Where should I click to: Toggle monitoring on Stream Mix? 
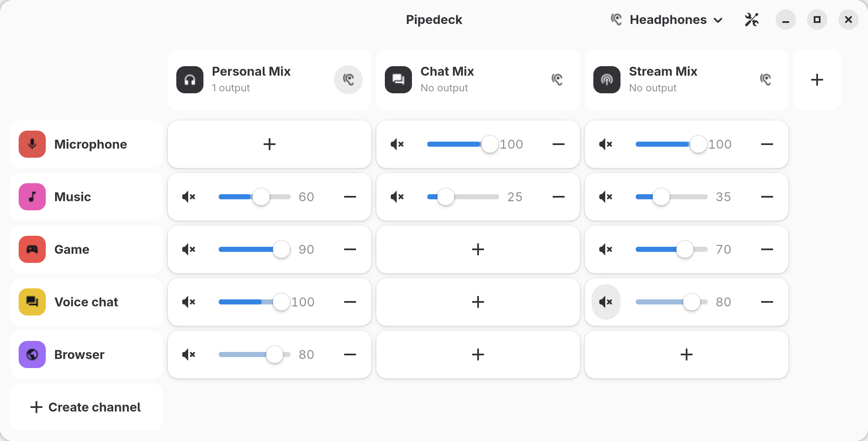coord(765,80)
